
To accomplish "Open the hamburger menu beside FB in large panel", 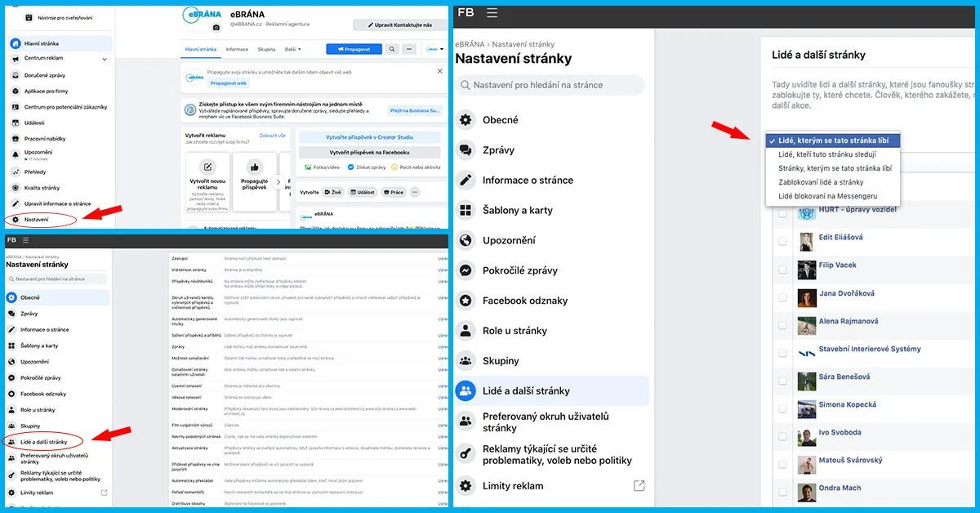I will [x=492, y=13].
